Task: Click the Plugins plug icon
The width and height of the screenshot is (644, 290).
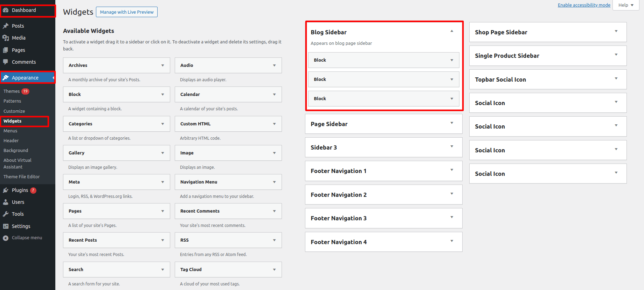Action: tap(6, 190)
